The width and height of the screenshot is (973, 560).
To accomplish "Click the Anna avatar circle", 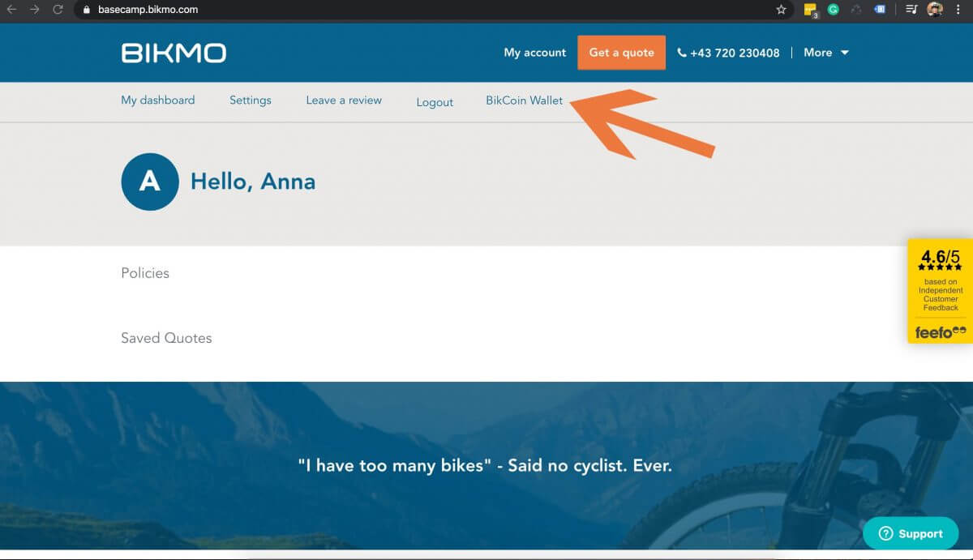I will 150,182.
